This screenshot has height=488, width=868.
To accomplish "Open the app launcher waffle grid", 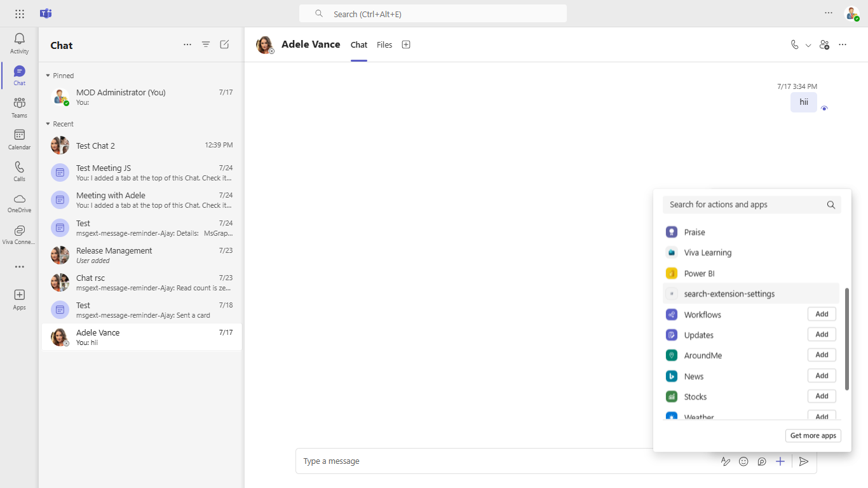I will [x=20, y=13].
